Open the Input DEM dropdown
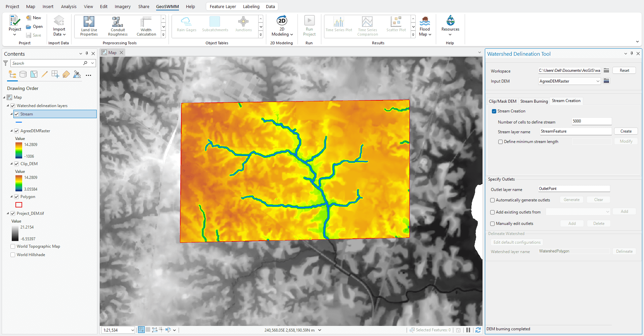This screenshot has height=336, width=644. click(x=598, y=81)
